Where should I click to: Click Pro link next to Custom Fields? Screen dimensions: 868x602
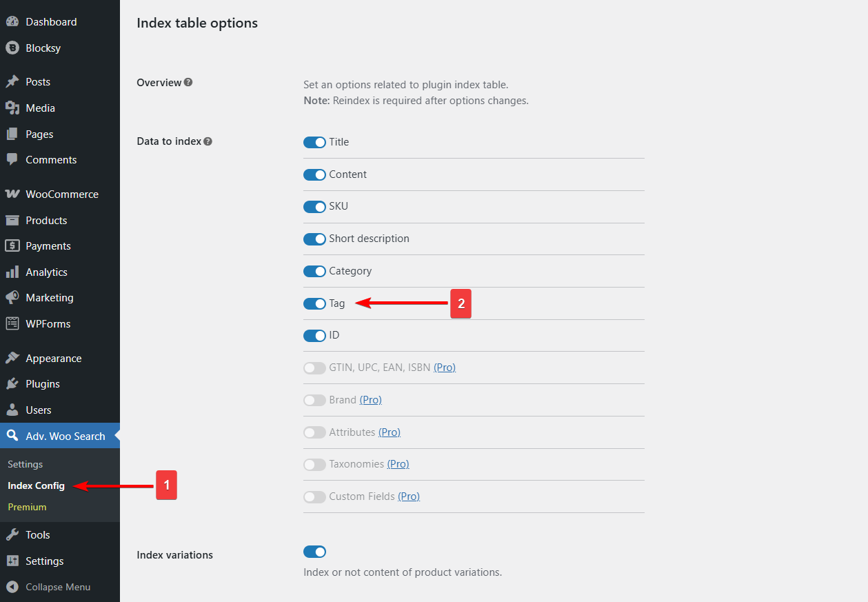click(409, 496)
